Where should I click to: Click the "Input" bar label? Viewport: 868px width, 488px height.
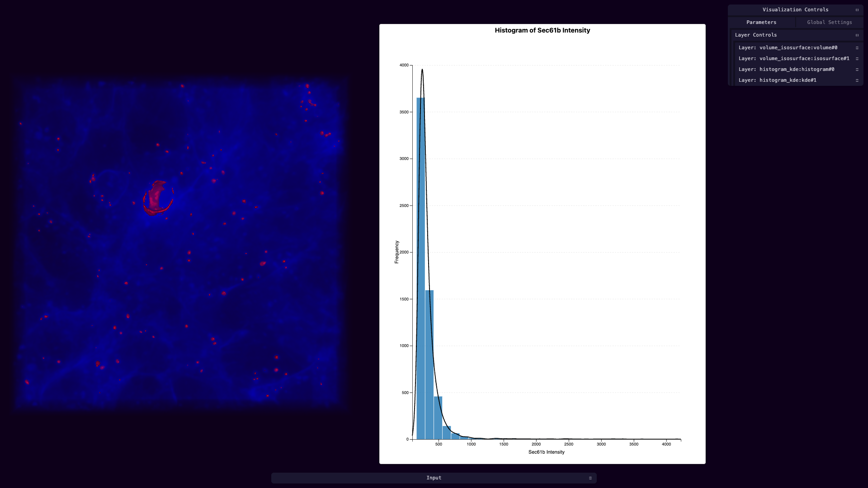[x=434, y=478]
